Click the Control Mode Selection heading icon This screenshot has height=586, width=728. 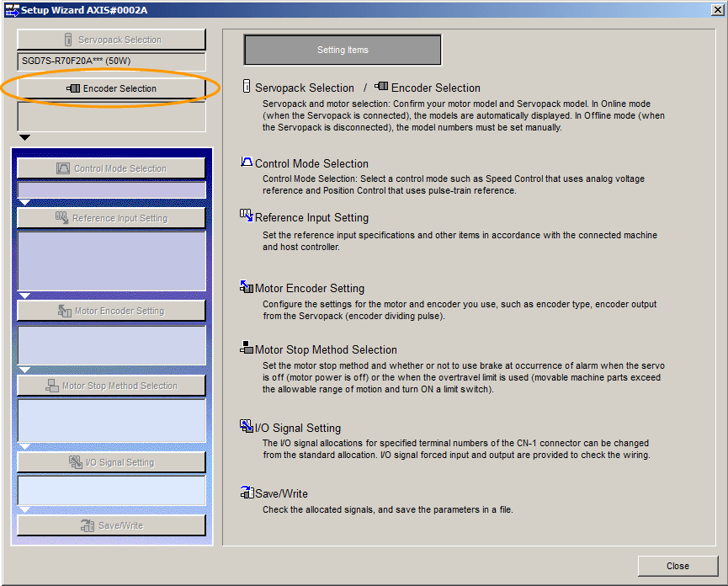click(x=247, y=162)
